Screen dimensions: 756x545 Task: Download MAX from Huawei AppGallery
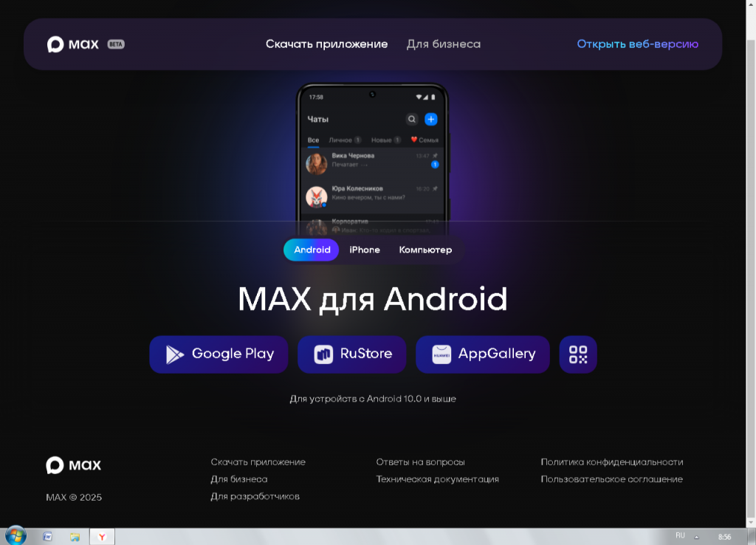(483, 354)
